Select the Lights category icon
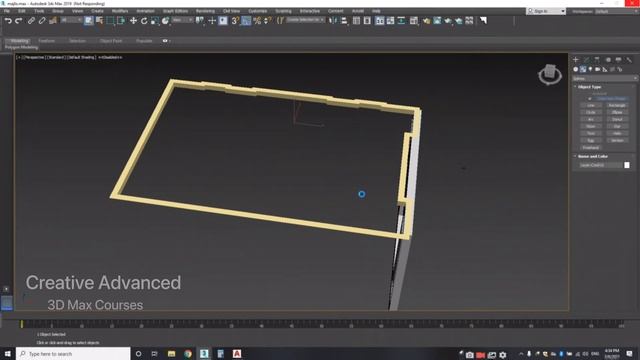The image size is (640, 360). click(590, 69)
